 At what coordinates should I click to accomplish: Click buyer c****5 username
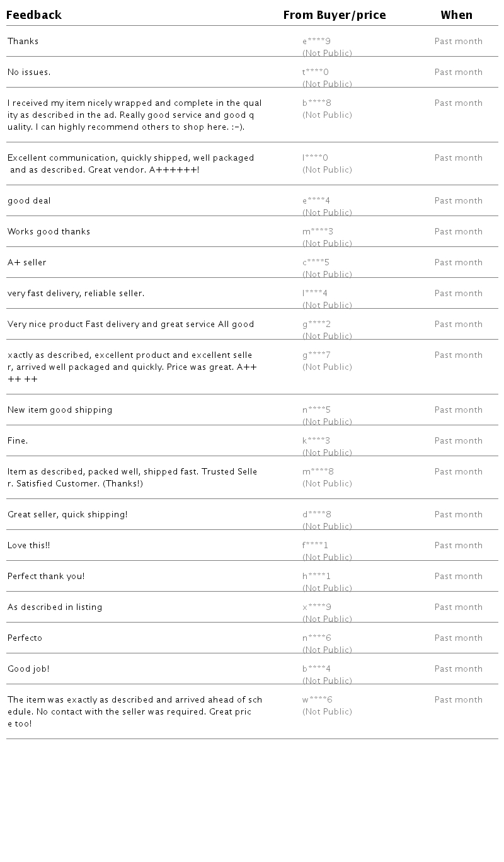pyautogui.click(x=316, y=263)
